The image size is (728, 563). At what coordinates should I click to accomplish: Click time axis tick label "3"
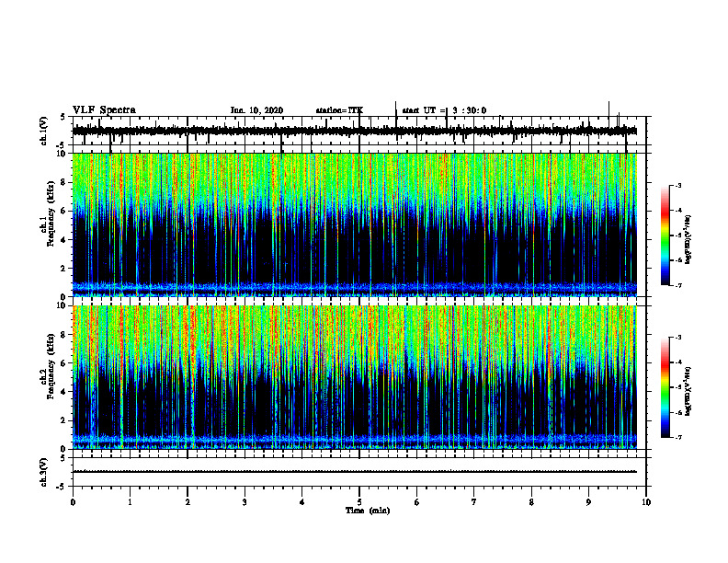pyautogui.click(x=245, y=502)
